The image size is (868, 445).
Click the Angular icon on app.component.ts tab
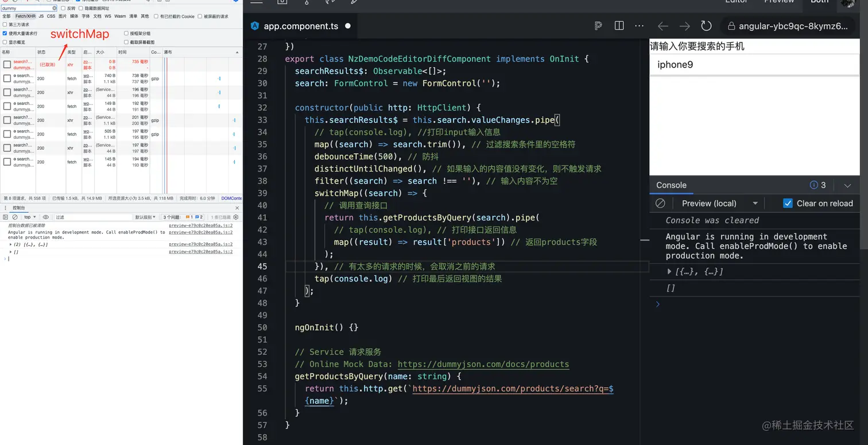pos(255,26)
